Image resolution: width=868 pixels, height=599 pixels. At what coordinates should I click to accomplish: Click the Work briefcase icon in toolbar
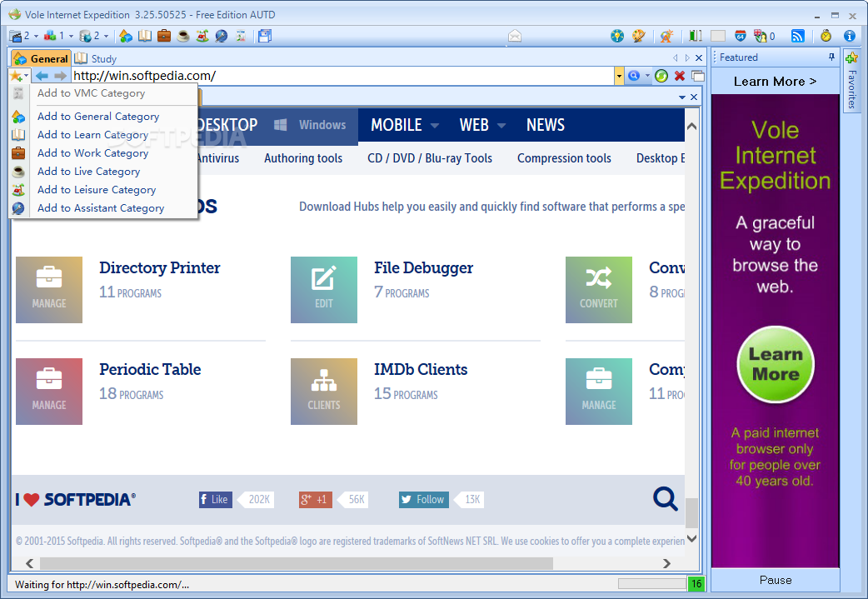[x=164, y=36]
